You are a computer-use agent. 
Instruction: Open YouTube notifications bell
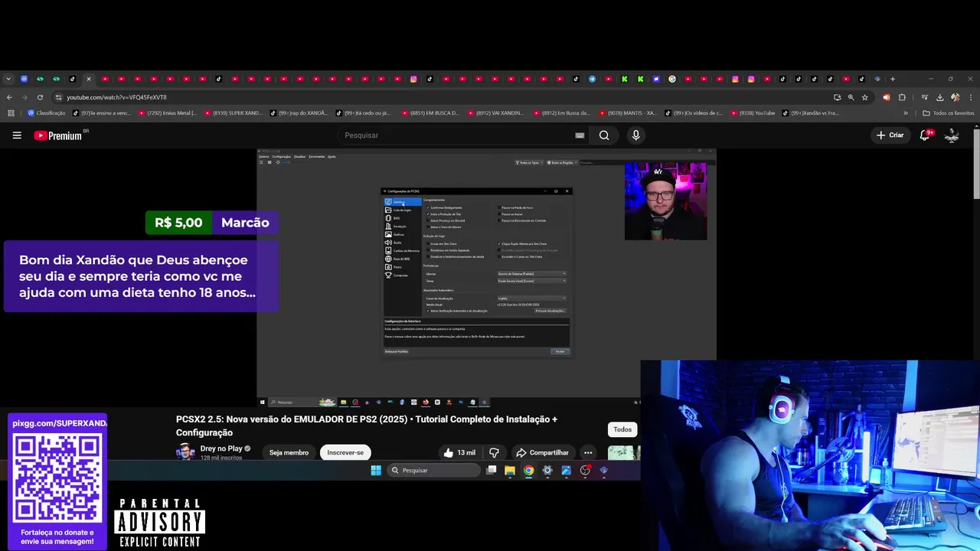(x=925, y=135)
